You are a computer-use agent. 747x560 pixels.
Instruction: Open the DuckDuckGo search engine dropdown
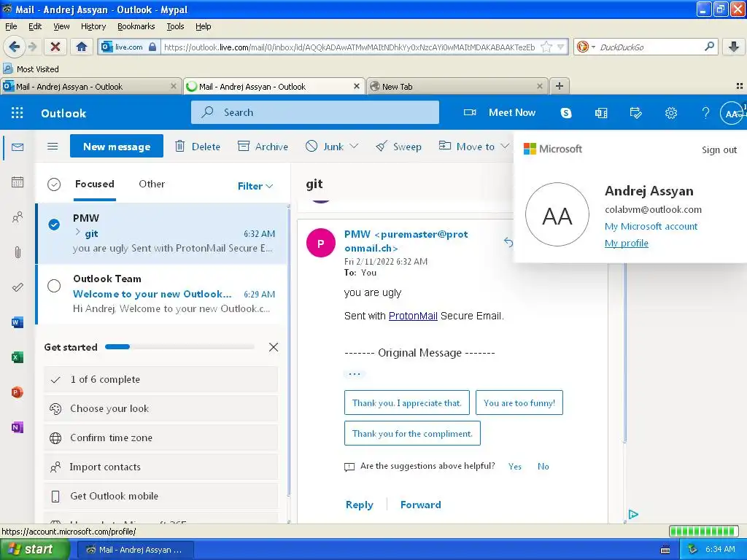pyautogui.click(x=586, y=47)
